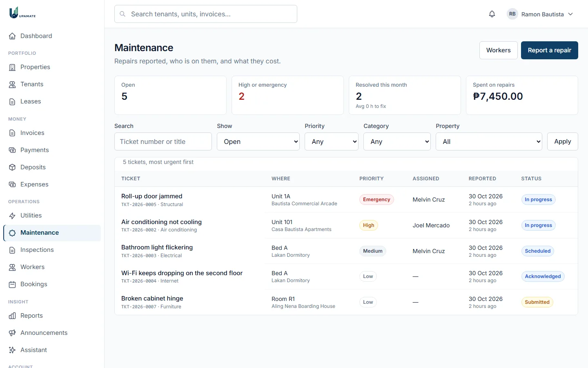
Task: Click the Upamate logo
Action: coord(22,13)
